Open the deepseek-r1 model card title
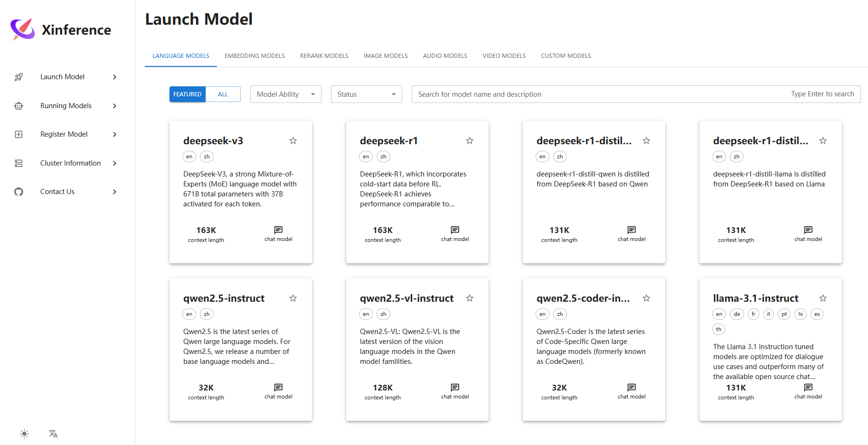This screenshot has height=445, width=868. click(389, 141)
